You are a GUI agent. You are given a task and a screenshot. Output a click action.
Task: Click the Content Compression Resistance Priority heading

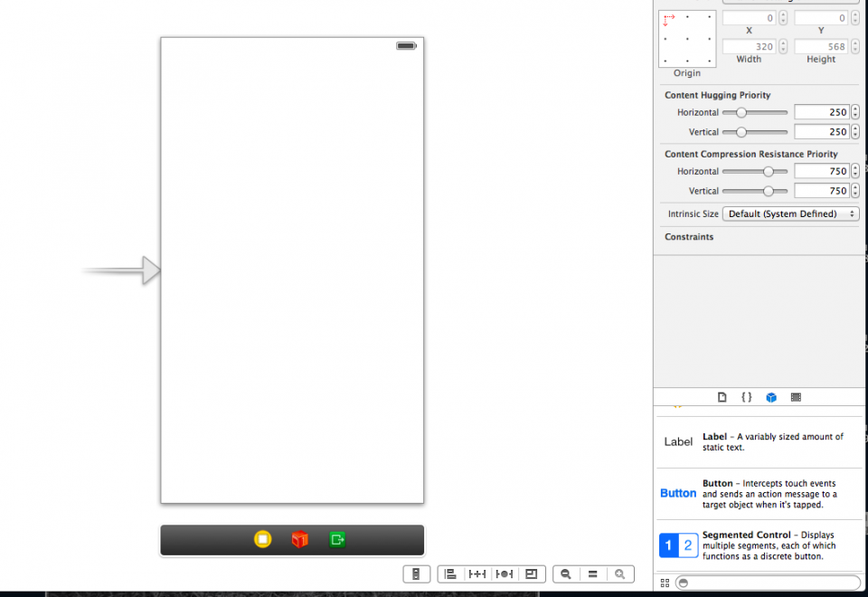pos(751,154)
